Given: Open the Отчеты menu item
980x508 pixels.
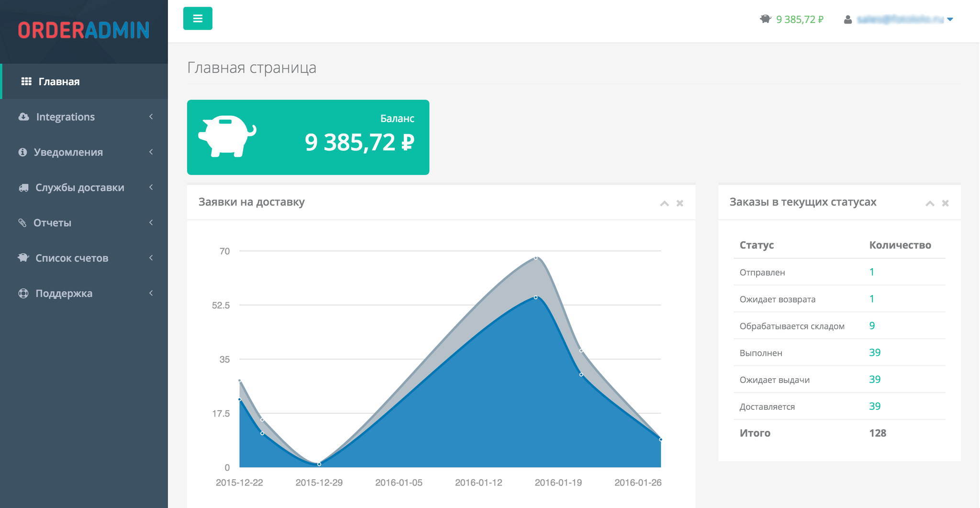Looking at the screenshot, I should (x=52, y=223).
